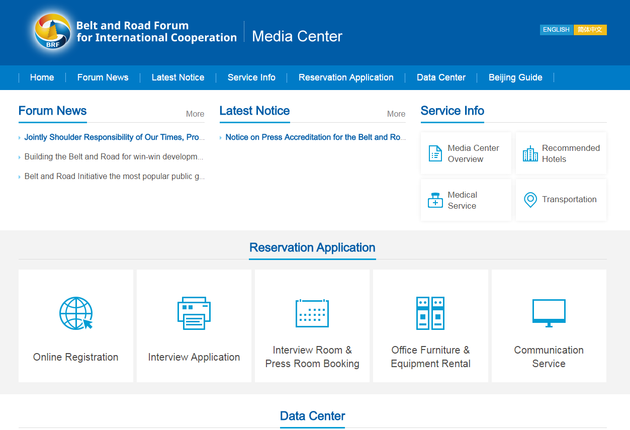Switch language to English

click(x=555, y=30)
